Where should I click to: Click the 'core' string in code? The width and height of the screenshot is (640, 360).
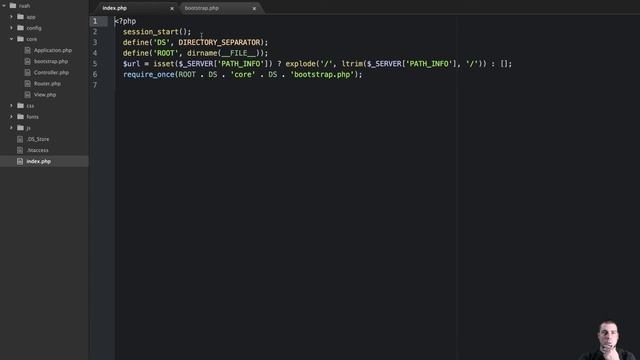243,74
